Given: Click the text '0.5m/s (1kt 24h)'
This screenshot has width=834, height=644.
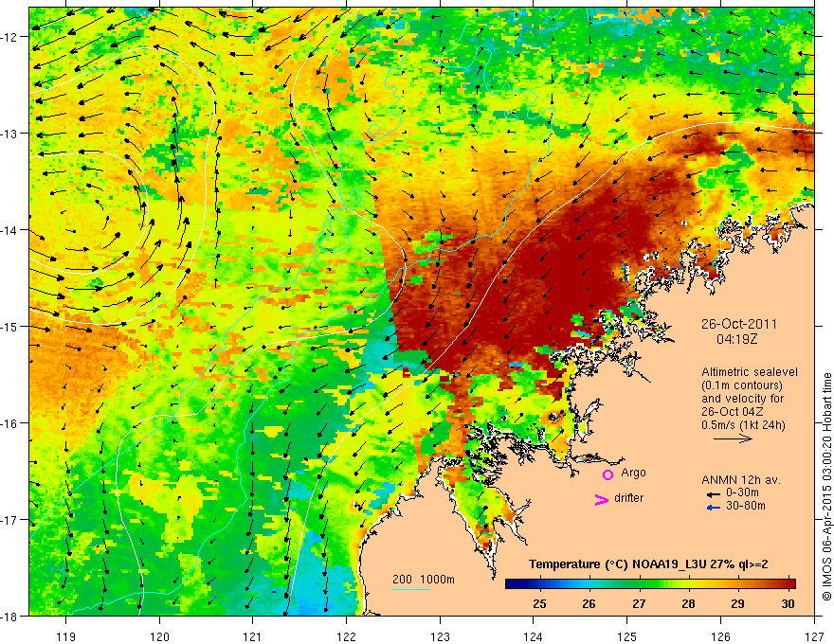Looking at the screenshot, I should (744, 425).
